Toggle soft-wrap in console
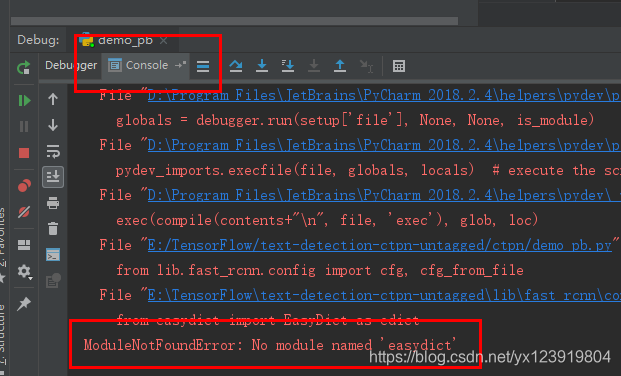This screenshot has height=376, width=621. [x=53, y=151]
